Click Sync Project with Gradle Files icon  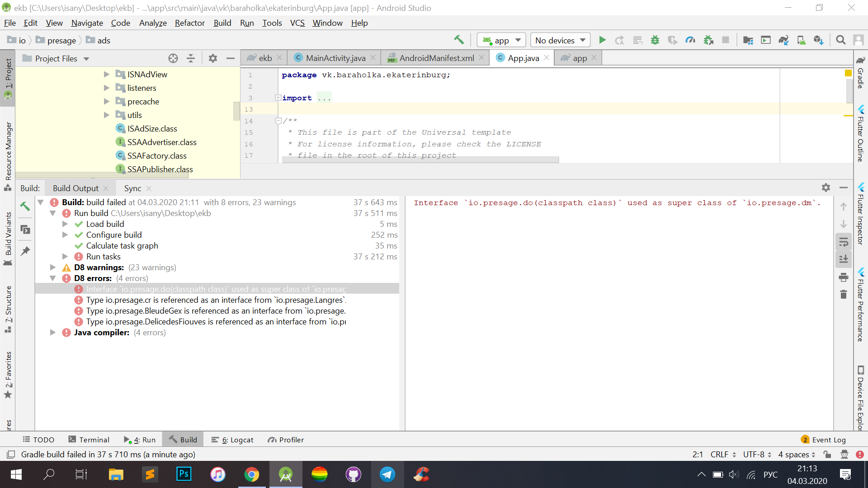[x=783, y=40]
